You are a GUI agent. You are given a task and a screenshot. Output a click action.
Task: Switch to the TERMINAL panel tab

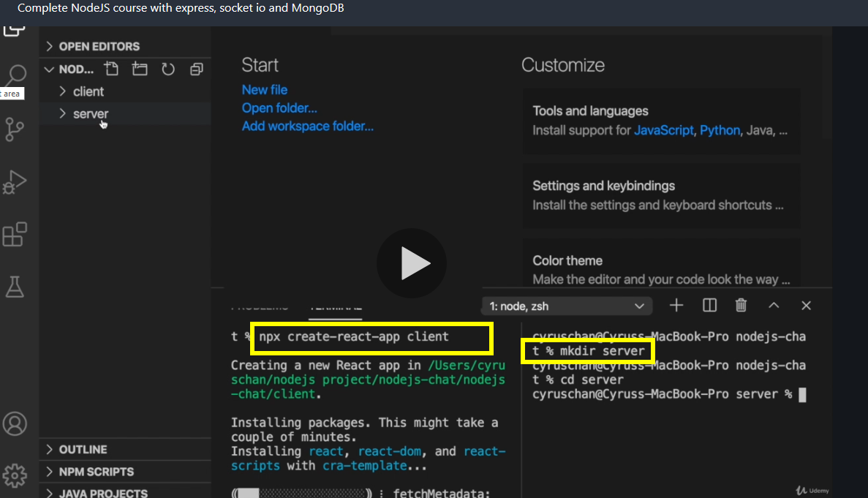click(x=336, y=308)
